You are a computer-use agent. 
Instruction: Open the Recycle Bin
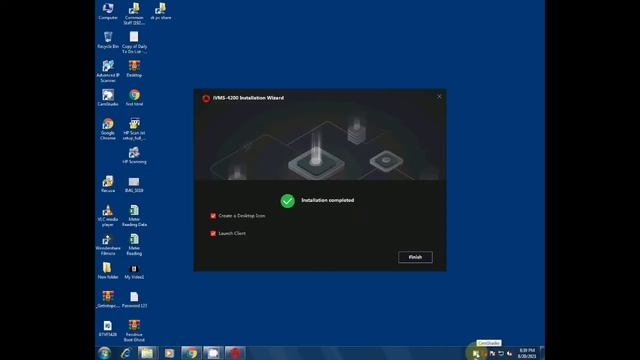click(108, 40)
